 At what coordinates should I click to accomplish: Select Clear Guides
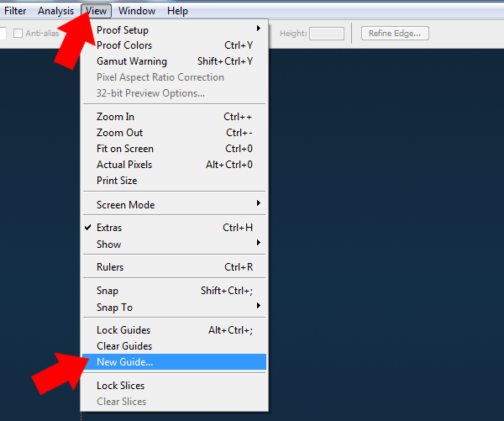175,346
